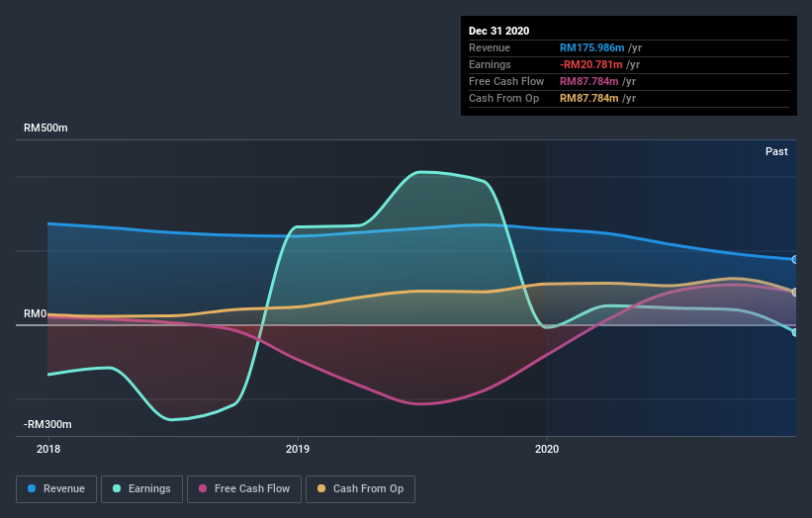Image resolution: width=812 pixels, height=518 pixels.
Task: Toggle the Free Cash Flow legend button
Action: (x=244, y=489)
